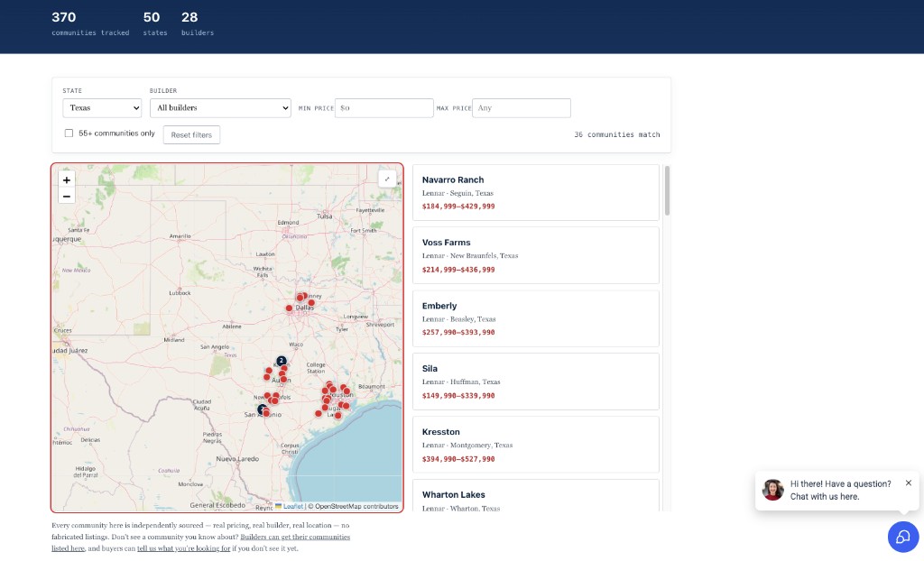924x561 pixels.
Task: Reset filters button
Action: [x=191, y=135]
